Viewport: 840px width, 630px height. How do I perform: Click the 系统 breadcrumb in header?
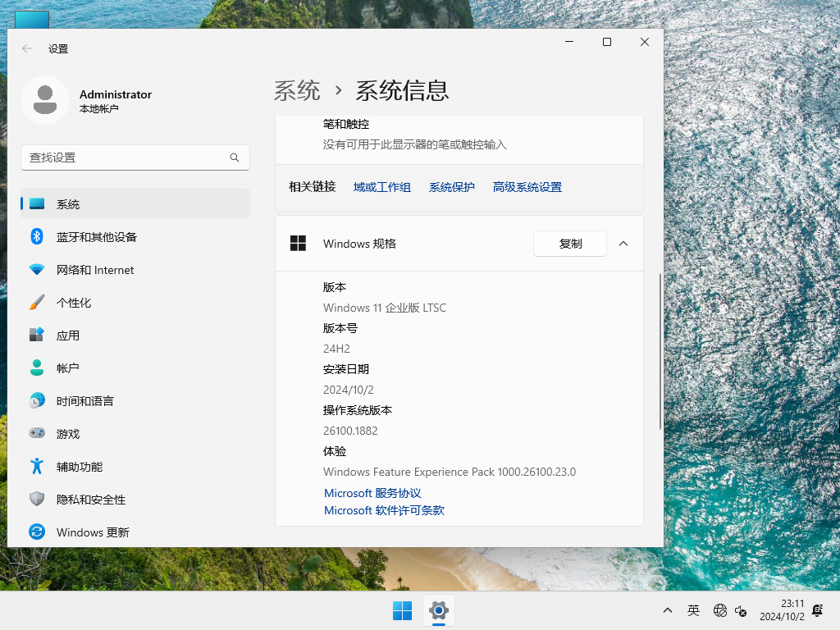297,90
